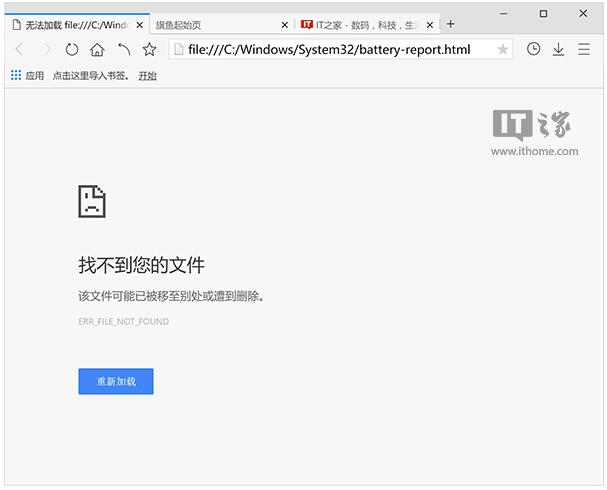Bookmark page with star inside address bar

click(502, 49)
